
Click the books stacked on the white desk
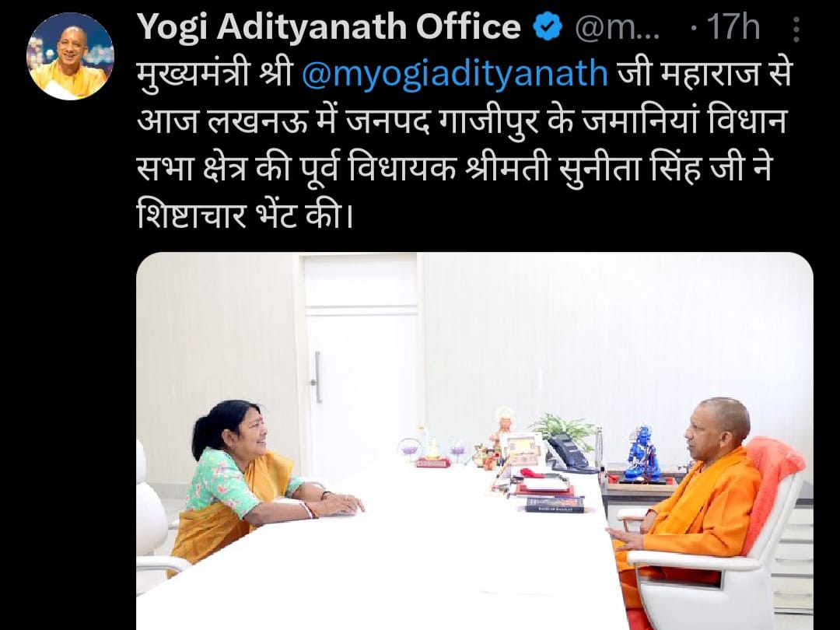click(554, 504)
